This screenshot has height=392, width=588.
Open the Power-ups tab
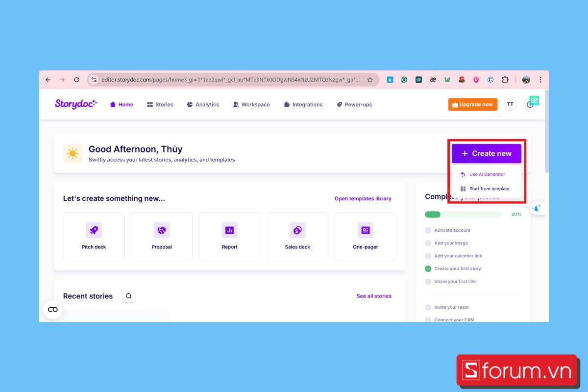(x=354, y=104)
